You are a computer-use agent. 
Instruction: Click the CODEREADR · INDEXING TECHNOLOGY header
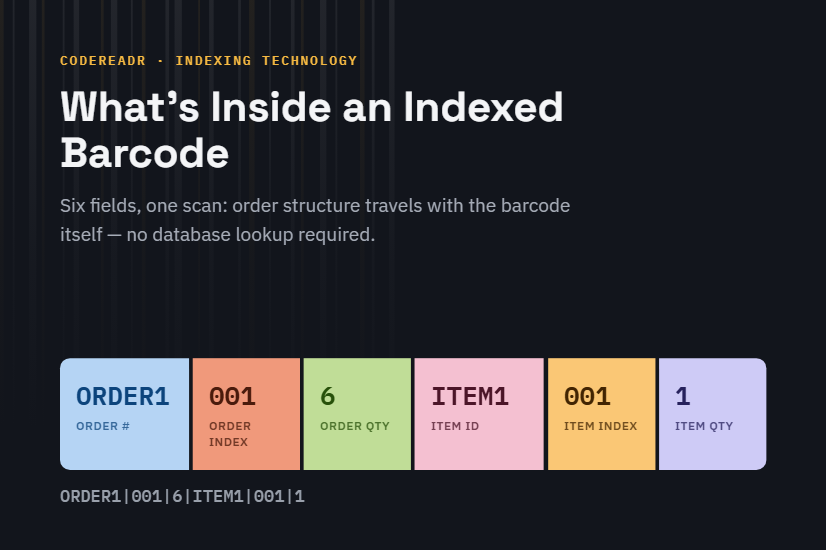tap(209, 61)
